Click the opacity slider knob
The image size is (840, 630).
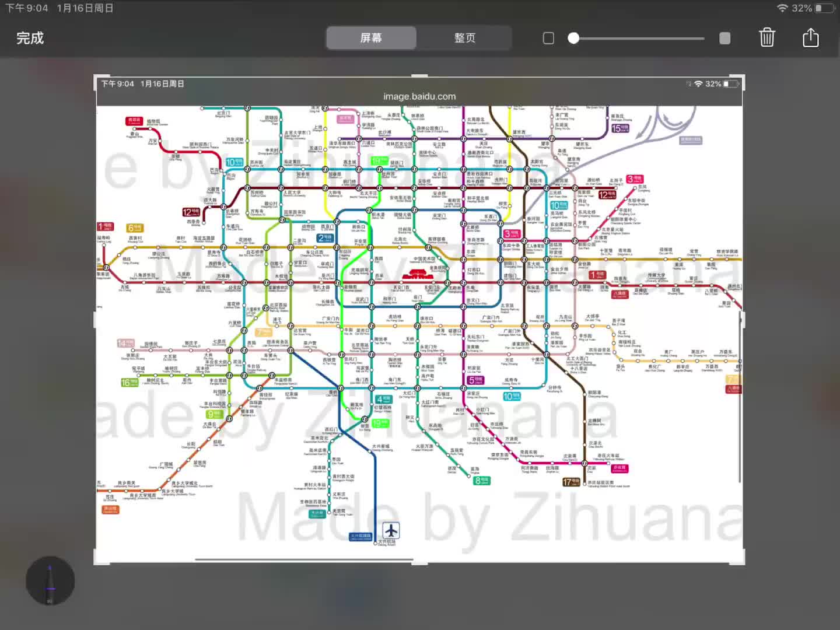point(573,38)
